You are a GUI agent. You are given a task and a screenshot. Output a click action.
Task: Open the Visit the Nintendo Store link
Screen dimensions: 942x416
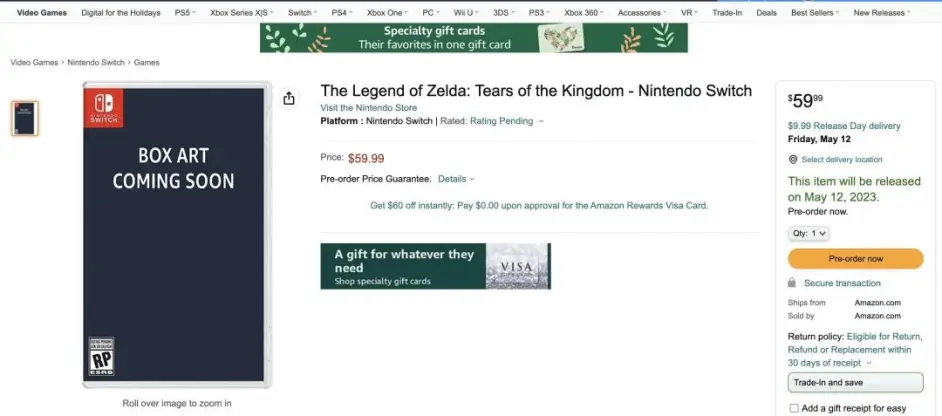[x=369, y=107]
